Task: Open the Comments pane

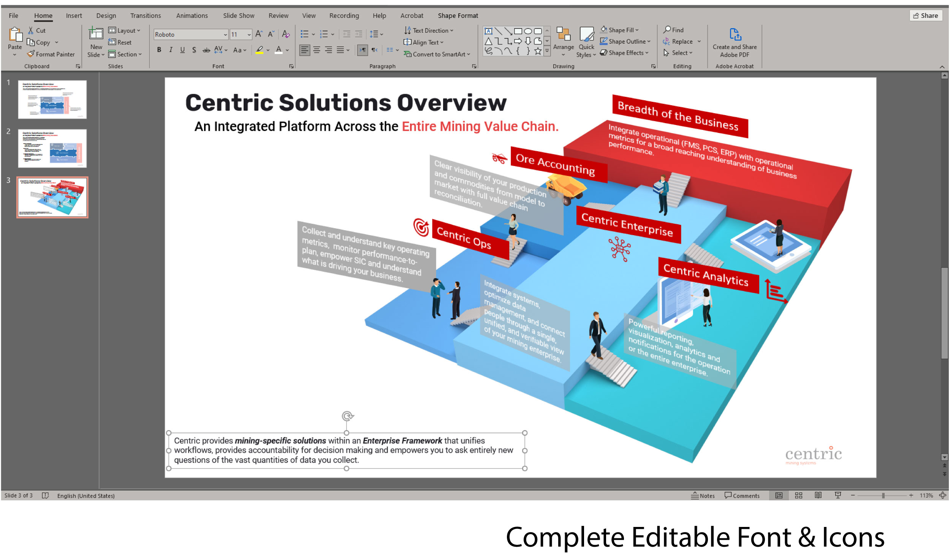Action: tap(742, 495)
